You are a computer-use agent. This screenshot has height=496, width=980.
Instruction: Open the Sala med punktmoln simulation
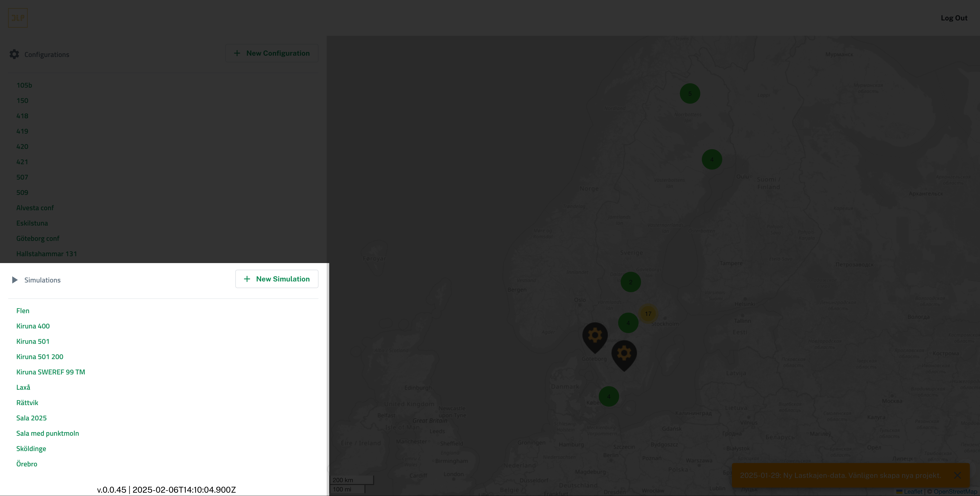[47, 433]
